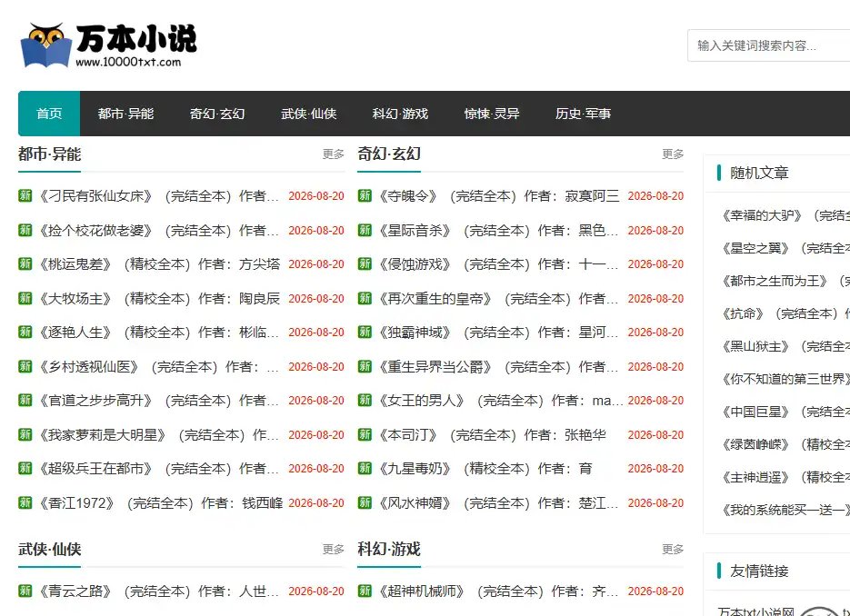
Task: Open the 科幻·游戏 navigation tab
Action: tap(400, 114)
